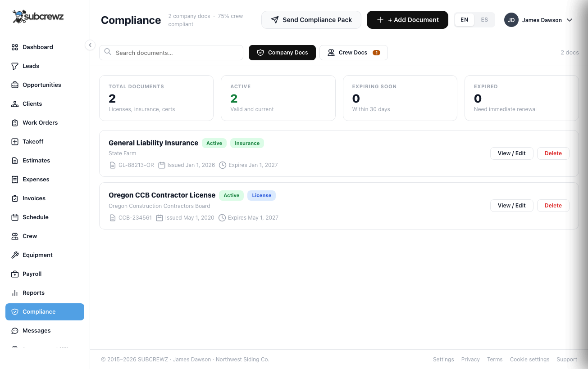Image resolution: width=588 pixels, height=369 pixels.
Task: Click the Payroll icon in sidebar
Action: tap(15, 274)
